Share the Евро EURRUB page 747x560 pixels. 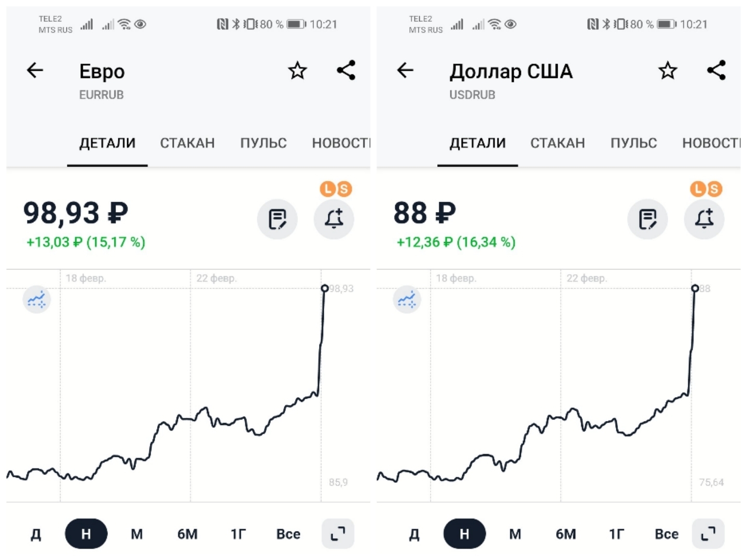point(346,70)
